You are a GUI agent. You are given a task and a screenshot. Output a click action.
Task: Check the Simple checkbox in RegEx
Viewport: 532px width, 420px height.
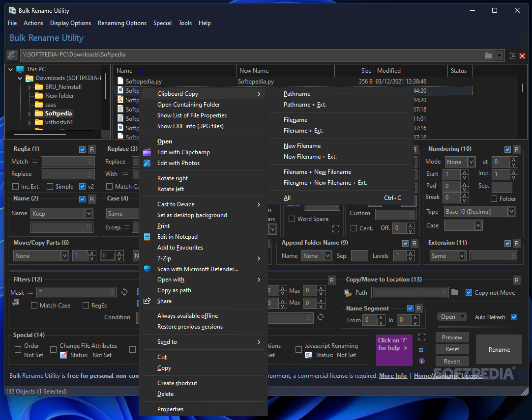(50, 187)
